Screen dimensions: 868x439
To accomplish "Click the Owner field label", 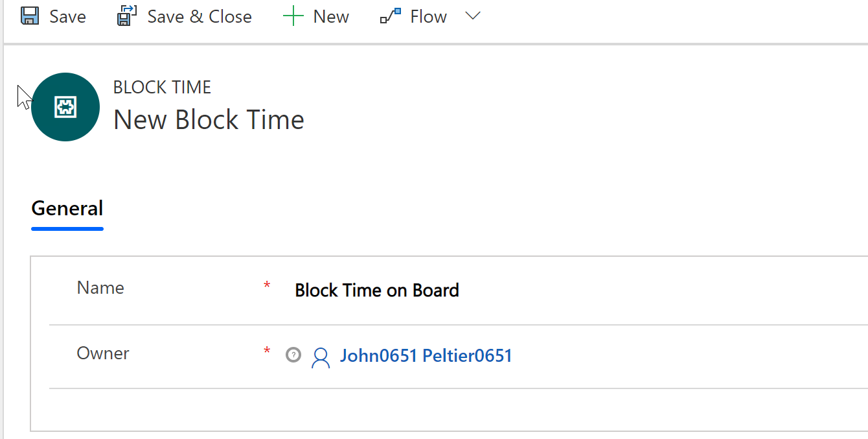I will (x=101, y=353).
